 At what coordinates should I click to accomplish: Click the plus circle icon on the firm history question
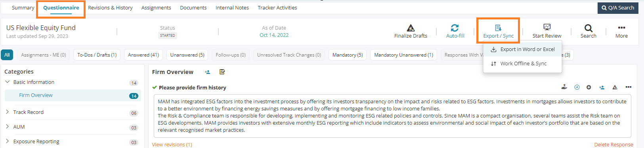pos(589,87)
